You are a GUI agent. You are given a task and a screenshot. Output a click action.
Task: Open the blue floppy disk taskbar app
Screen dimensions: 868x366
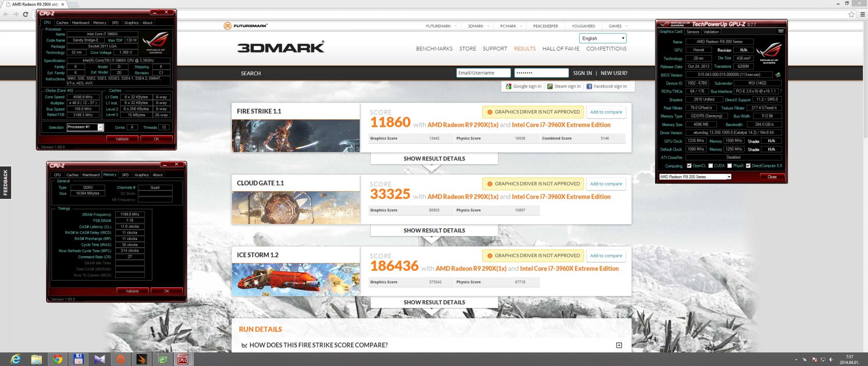point(78,359)
